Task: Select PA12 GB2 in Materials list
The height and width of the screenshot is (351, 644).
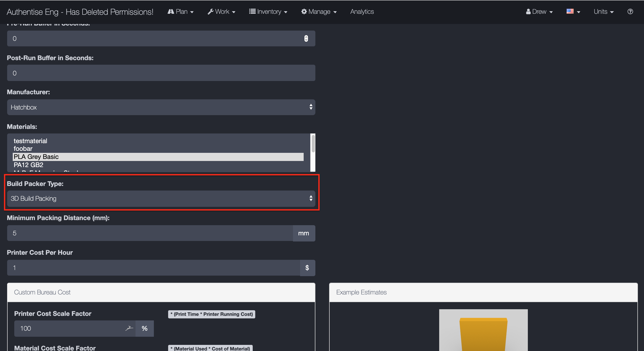Action: (x=28, y=165)
